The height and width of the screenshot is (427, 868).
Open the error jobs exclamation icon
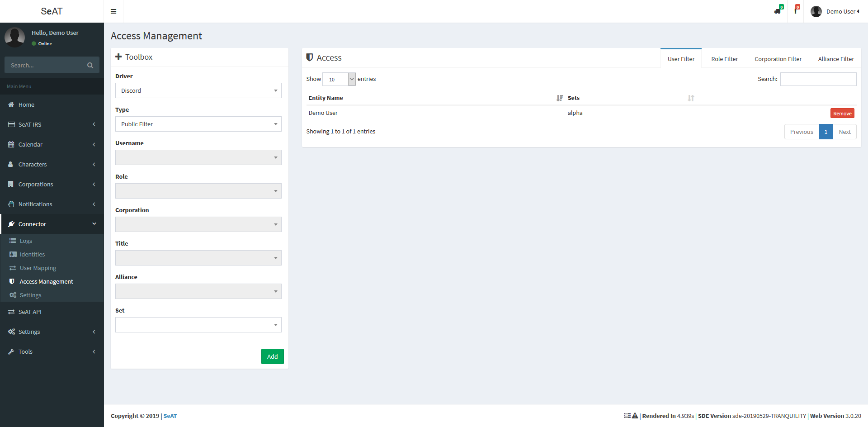tap(796, 11)
